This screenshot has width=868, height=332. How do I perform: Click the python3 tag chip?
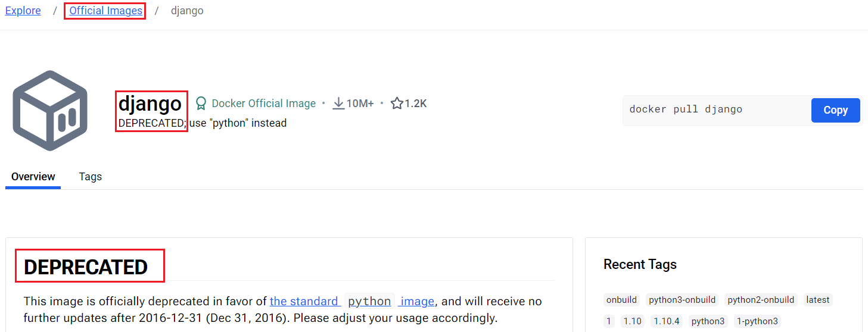click(x=708, y=321)
